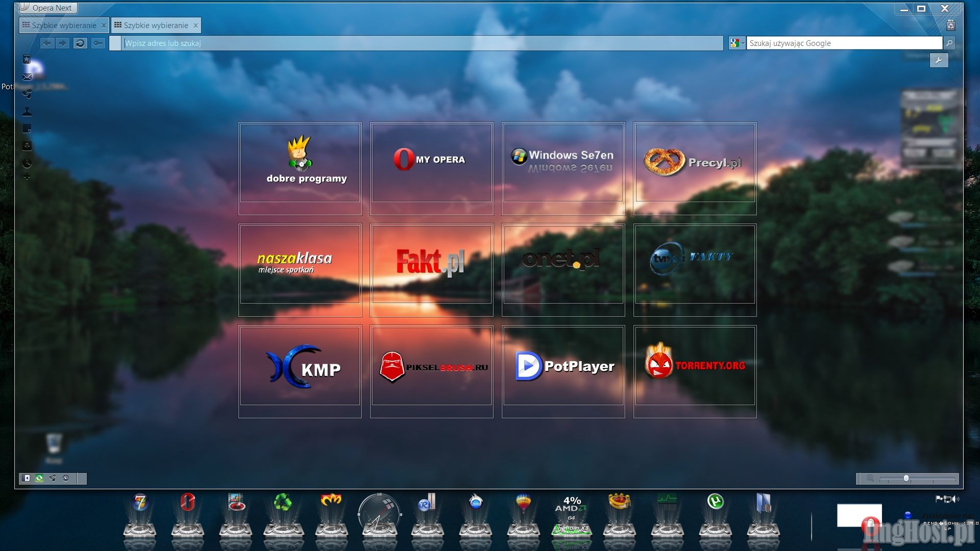The width and height of the screenshot is (980, 551).
Task: Open the Mail envelope panel
Action: click(27, 77)
